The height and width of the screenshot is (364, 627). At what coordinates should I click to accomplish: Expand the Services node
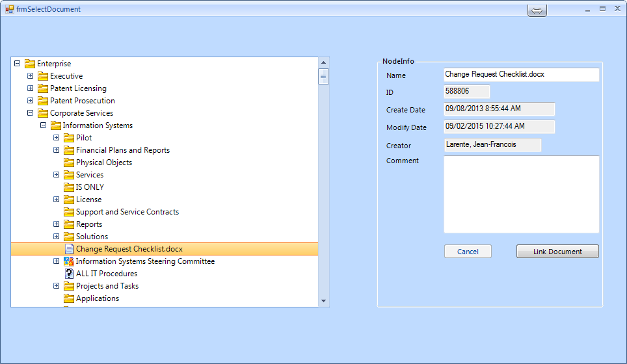click(x=57, y=175)
